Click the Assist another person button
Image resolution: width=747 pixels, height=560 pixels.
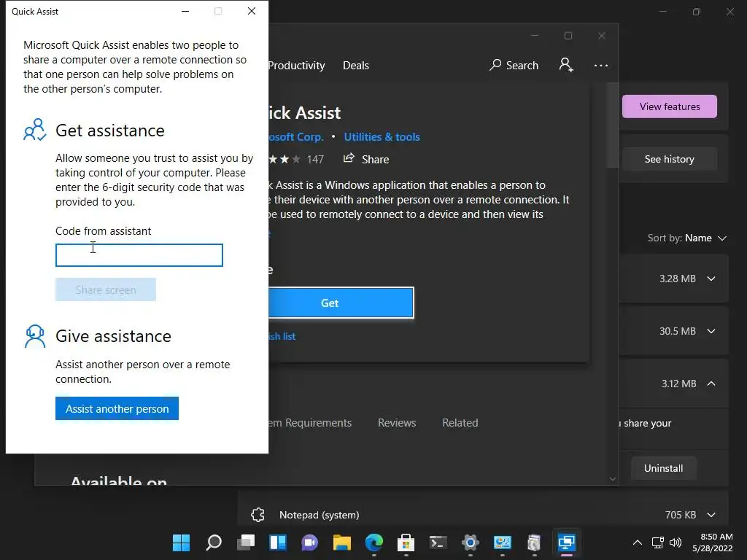(117, 408)
